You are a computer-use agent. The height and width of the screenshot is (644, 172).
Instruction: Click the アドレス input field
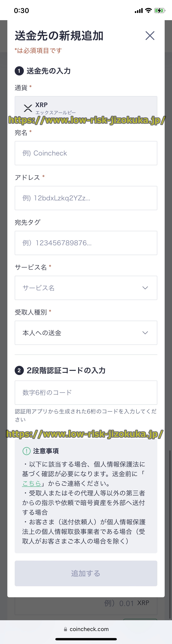pyautogui.click(x=86, y=198)
